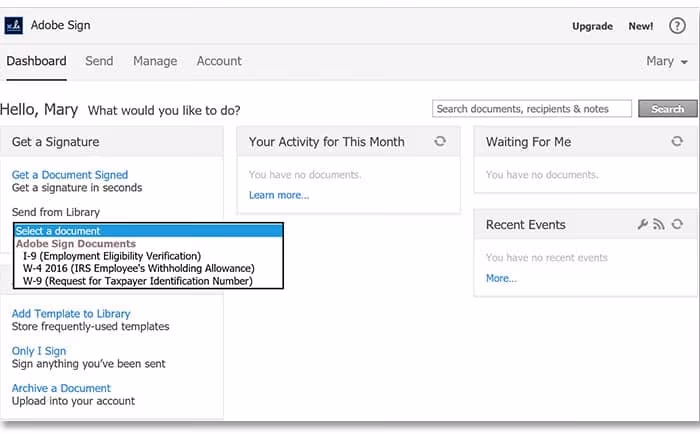The image size is (700, 434).
Task: Refresh the Recent Events panel
Action: coord(677,225)
